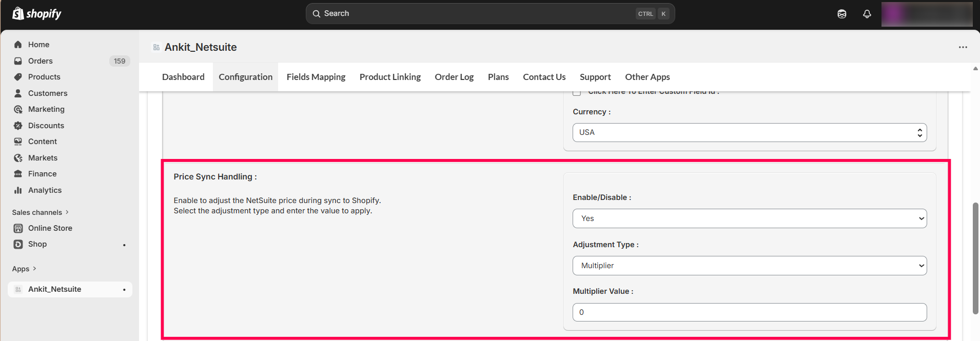
Task: Click the Products tag icon
Action: [x=18, y=77]
